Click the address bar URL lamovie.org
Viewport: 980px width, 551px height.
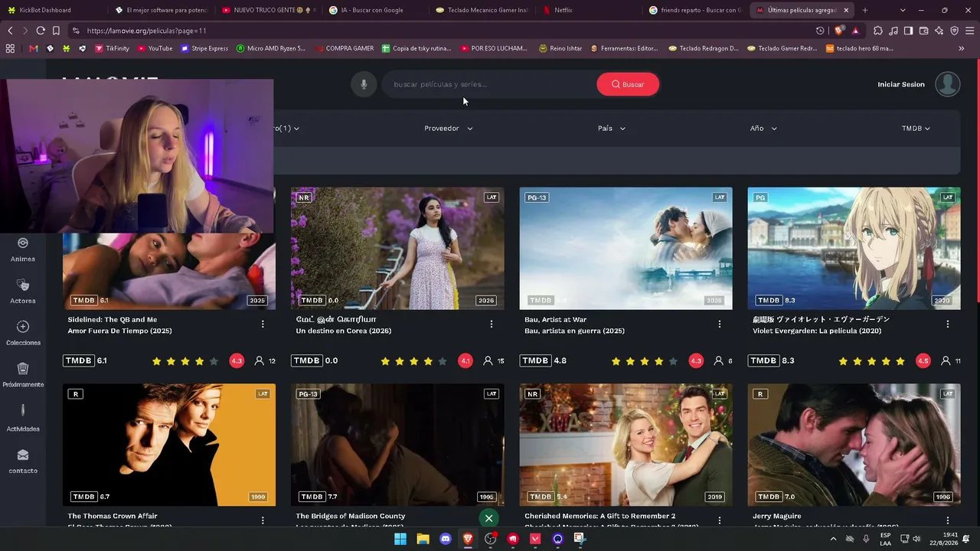coord(147,31)
